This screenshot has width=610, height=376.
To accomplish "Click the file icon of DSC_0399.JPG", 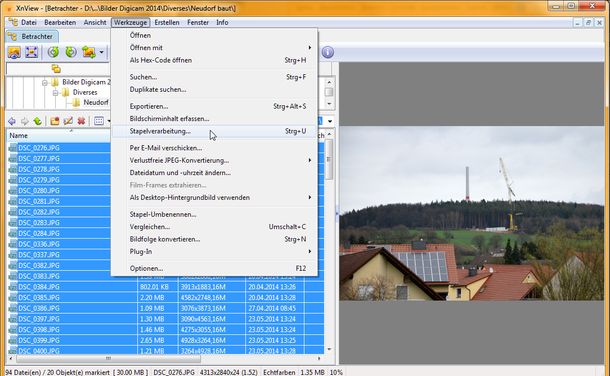I will (x=13, y=340).
